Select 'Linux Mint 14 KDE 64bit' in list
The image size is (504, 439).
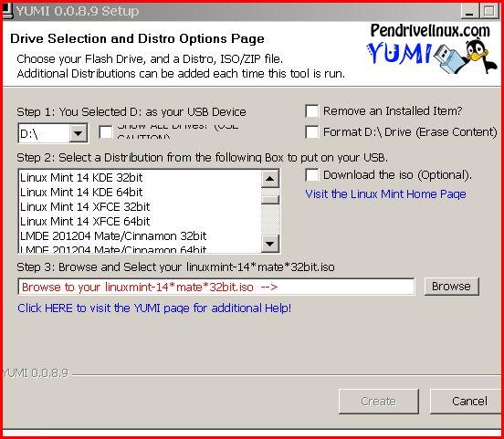click(x=139, y=193)
